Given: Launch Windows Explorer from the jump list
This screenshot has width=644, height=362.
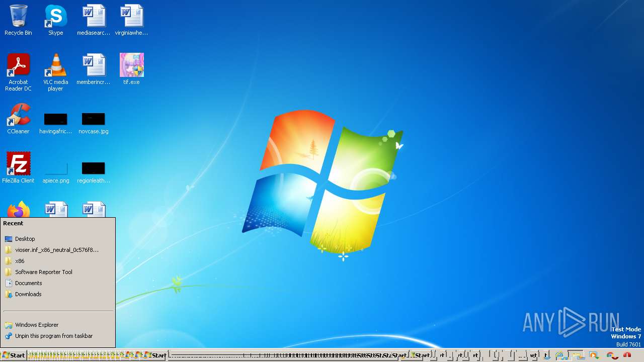Looking at the screenshot, I should coord(58,325).
